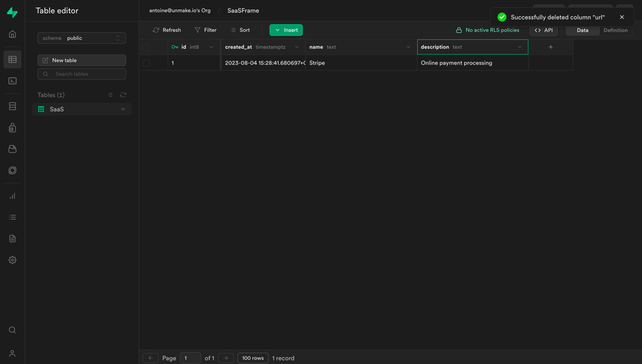Image resolution: width=642 pixels, height=364 pixels.
Task: Dismiss the deleted column notification
Action: (x=622, y=17)
